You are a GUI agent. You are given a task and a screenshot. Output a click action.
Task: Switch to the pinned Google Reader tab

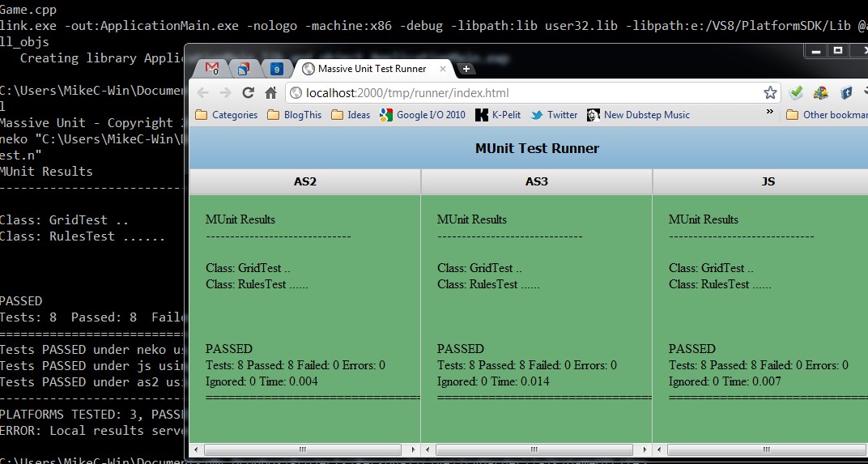pyautogui.click(x=244, y=69)
